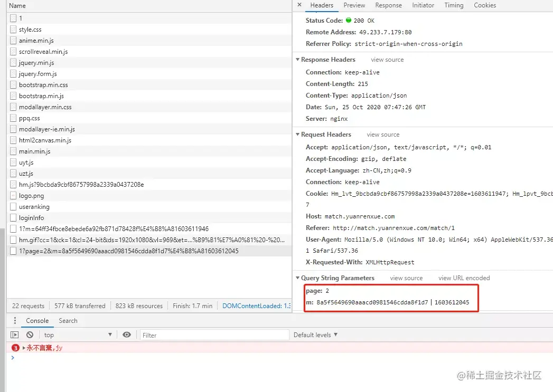Click view URL encoded link
Image resolution: width=553 pixels, height=392 pixels.
coord(464,278)
